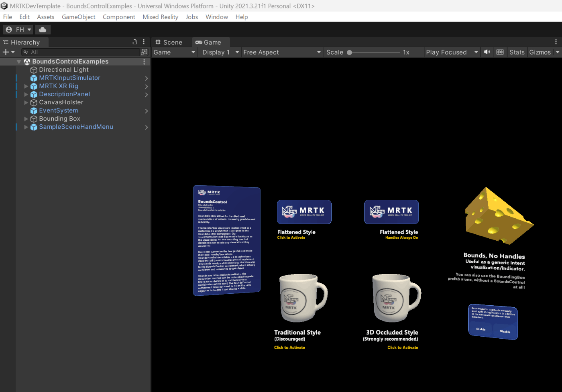Open the Assets menu
This screenshot has width=562, height=392.
tap(46, 17)
